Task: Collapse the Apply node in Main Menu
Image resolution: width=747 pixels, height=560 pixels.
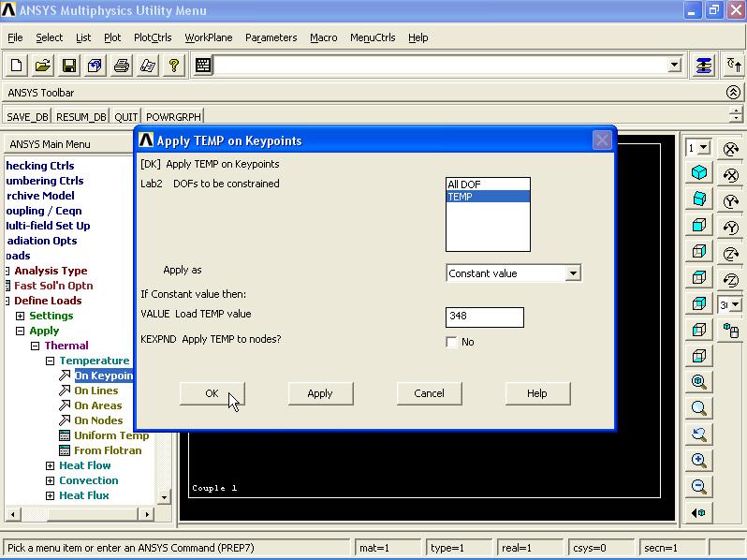Action: pos(20,331)
